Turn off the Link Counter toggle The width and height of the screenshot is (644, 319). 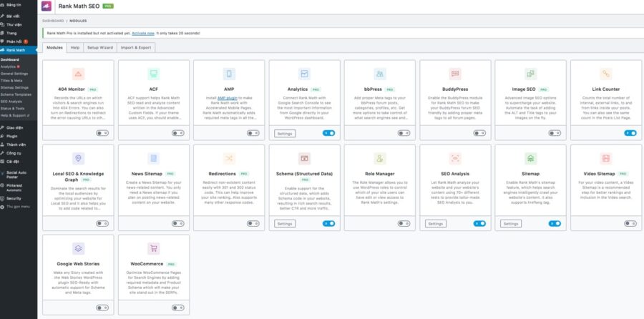pos(630,133)
